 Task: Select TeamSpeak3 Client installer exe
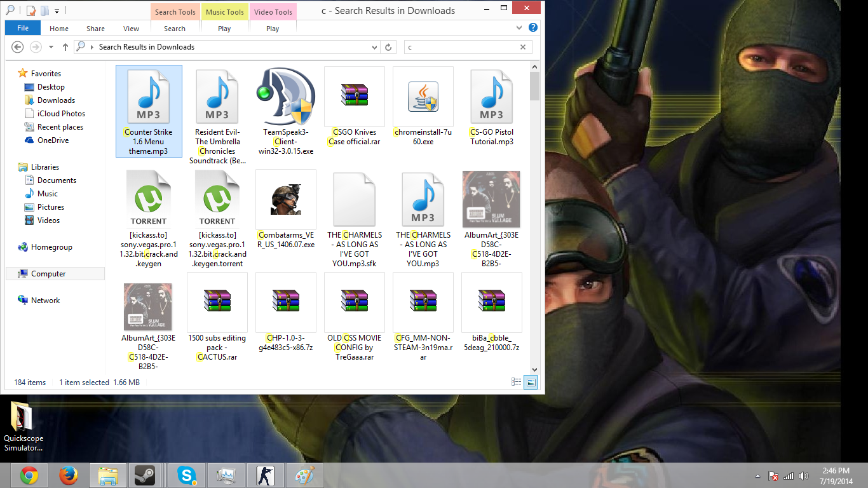pyautogui.click(x=286, y=111)
